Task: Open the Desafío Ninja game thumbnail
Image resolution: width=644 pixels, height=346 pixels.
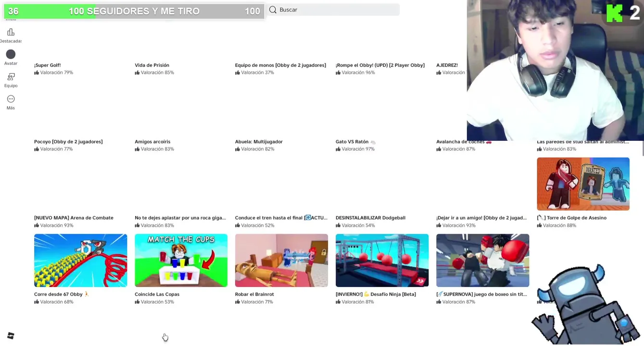Action: point(382,260)
